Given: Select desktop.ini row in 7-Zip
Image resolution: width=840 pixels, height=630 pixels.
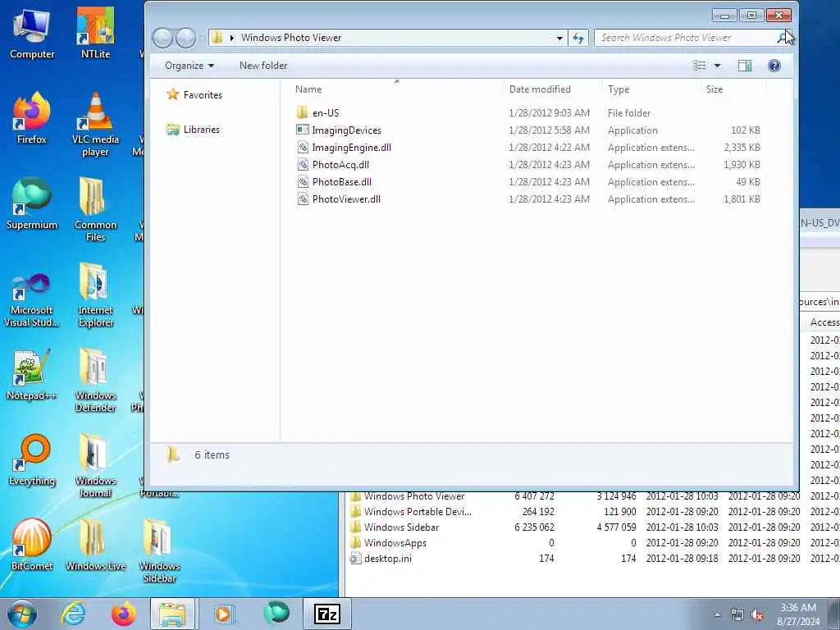Looking at the screenshot, I should tap(594, 558).
